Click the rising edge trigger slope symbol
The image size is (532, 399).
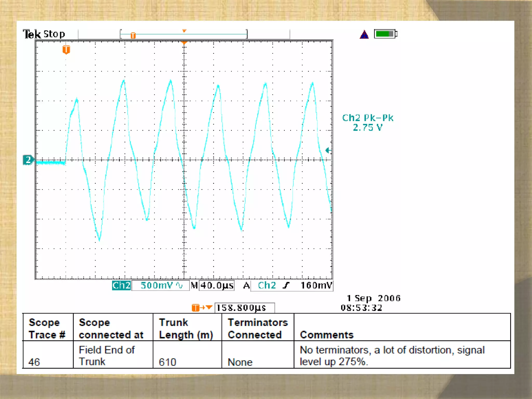pos(286,285)
